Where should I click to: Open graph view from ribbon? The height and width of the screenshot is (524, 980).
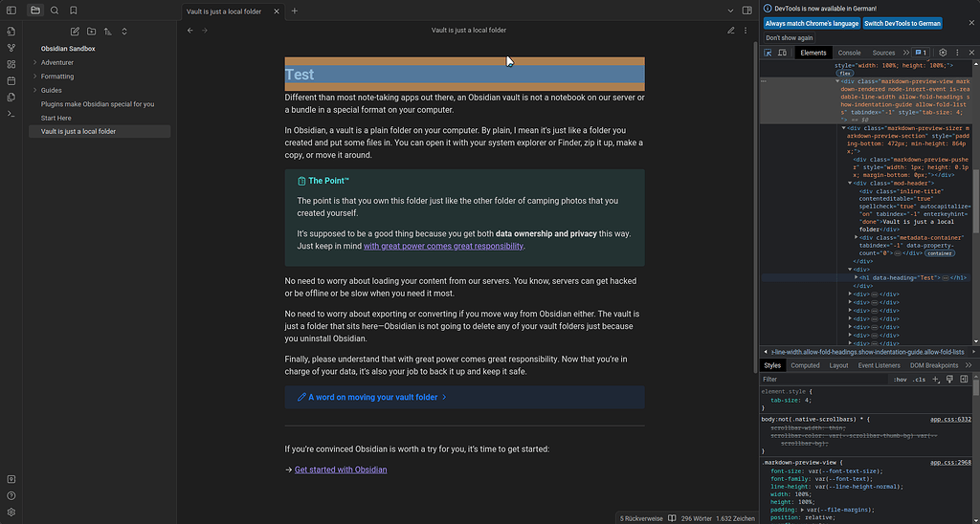click(11, 48)
